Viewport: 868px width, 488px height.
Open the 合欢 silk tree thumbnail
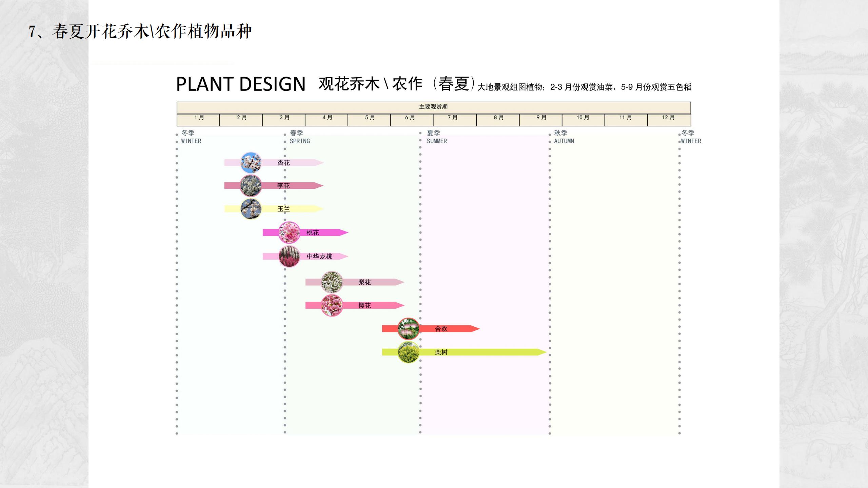408,328
